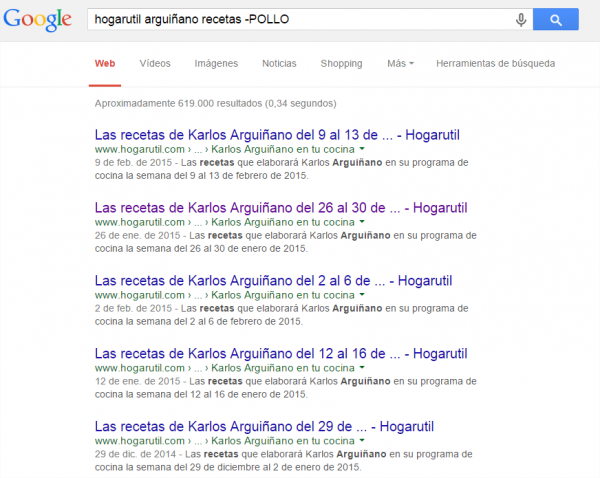Open Herramientas de búsqueda

pos(495,63)
